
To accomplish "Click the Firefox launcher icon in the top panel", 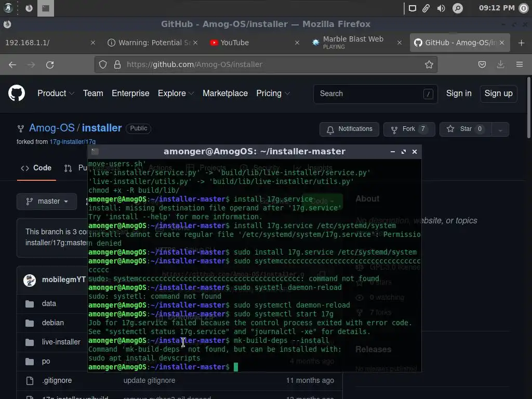I will click(x=29, y=8).
